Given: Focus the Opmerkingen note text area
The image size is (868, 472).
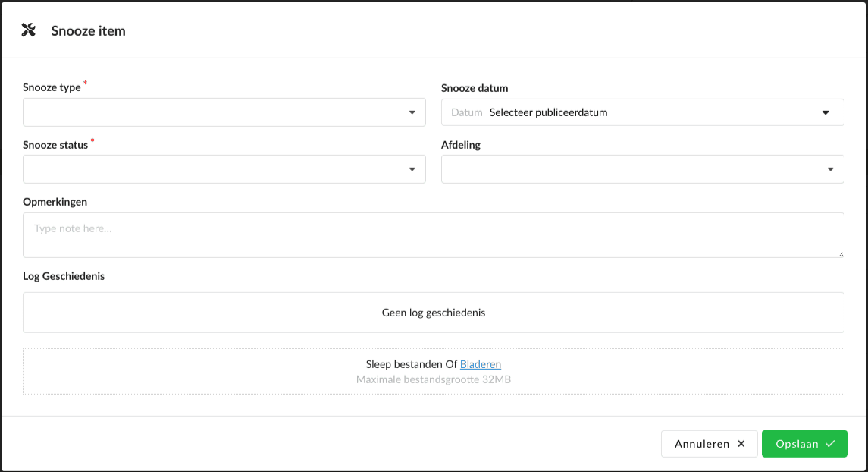Looking at the screenshot, I should [x=432, y=235].
